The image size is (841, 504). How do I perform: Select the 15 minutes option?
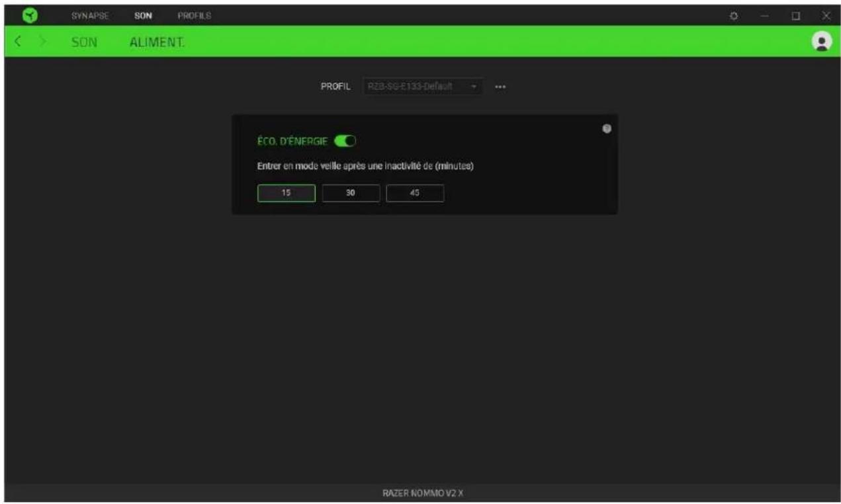[x=287, y=193]
